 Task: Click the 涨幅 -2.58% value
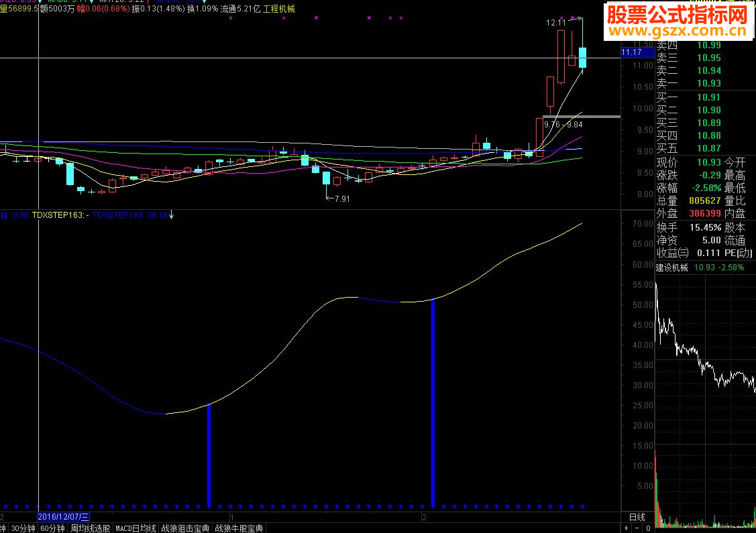click(706, 188)
